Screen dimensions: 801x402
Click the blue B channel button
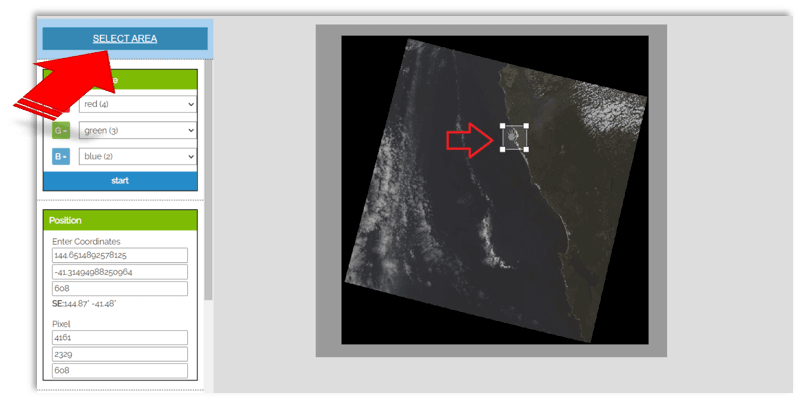60,156
